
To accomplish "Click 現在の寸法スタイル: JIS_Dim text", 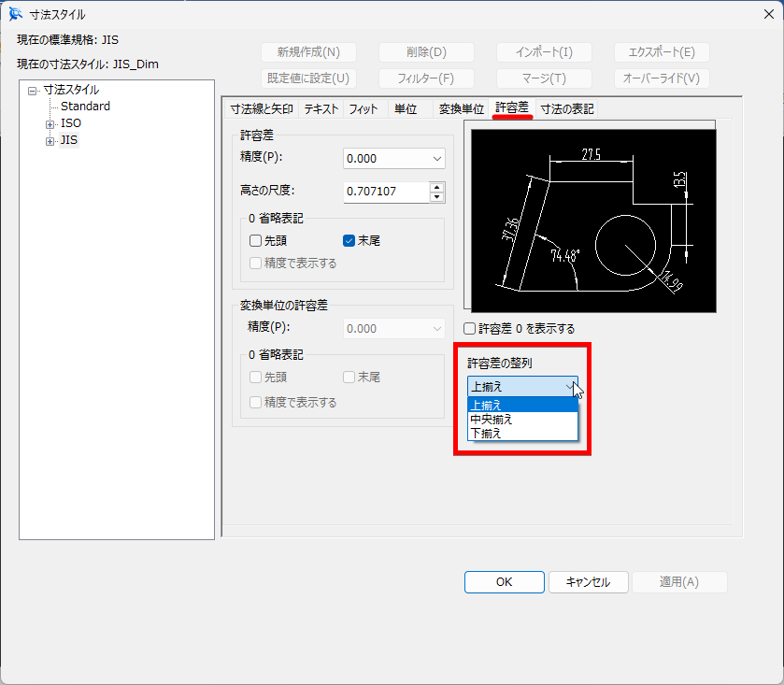I will tap(88, 64).
